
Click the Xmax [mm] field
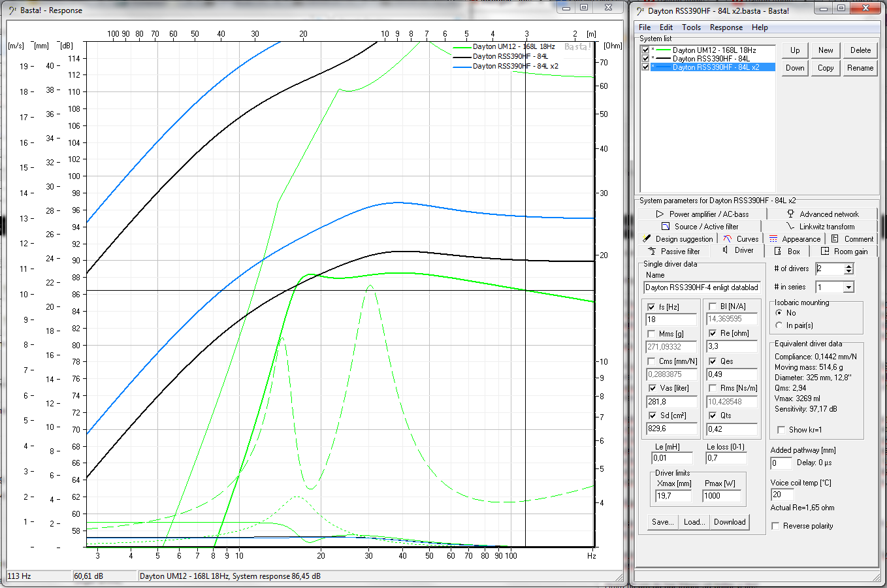click(673, 496)
